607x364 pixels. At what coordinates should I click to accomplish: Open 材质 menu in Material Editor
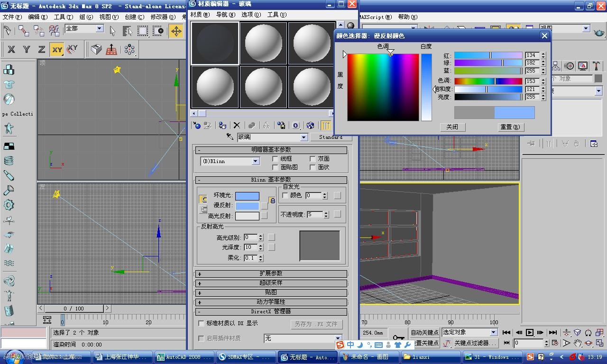200,15
